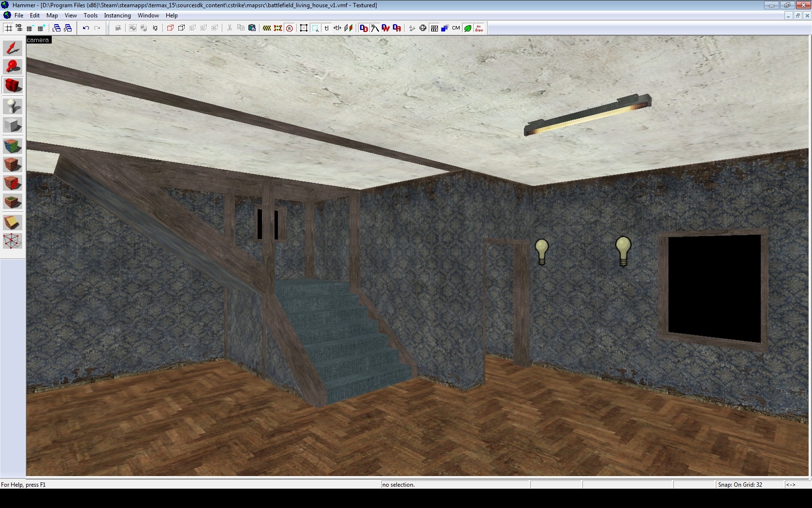The height and width of the screenshot is (508, 812).
Task: Toggle the 'no draw' filter button
Action: pos(479,28)
